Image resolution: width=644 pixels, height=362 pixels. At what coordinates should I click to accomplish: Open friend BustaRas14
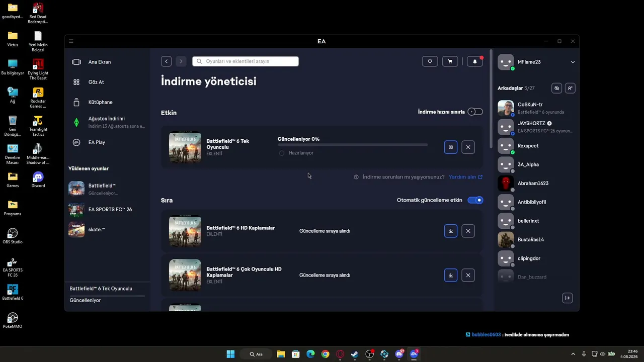pyautogui.click(x=536, y=240)
